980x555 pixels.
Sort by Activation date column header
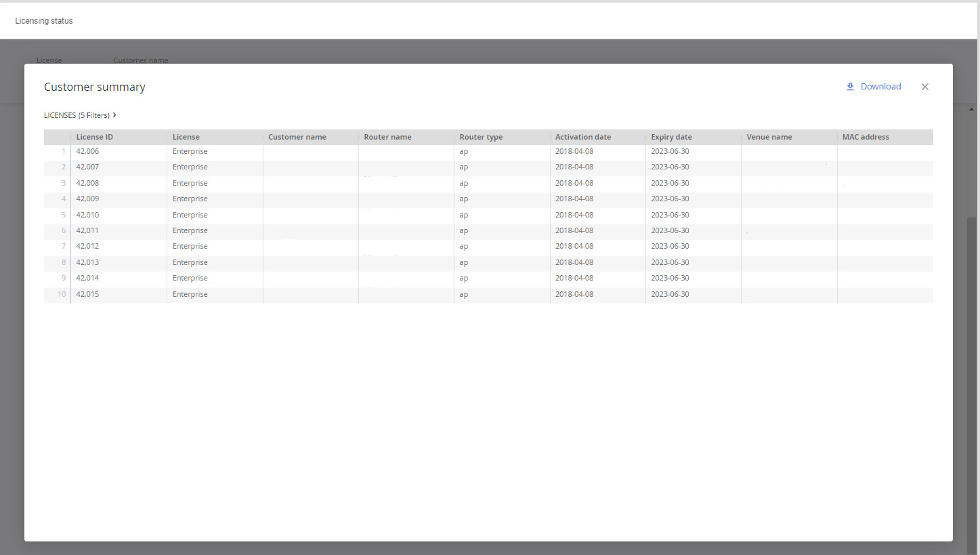click(582, 137)
